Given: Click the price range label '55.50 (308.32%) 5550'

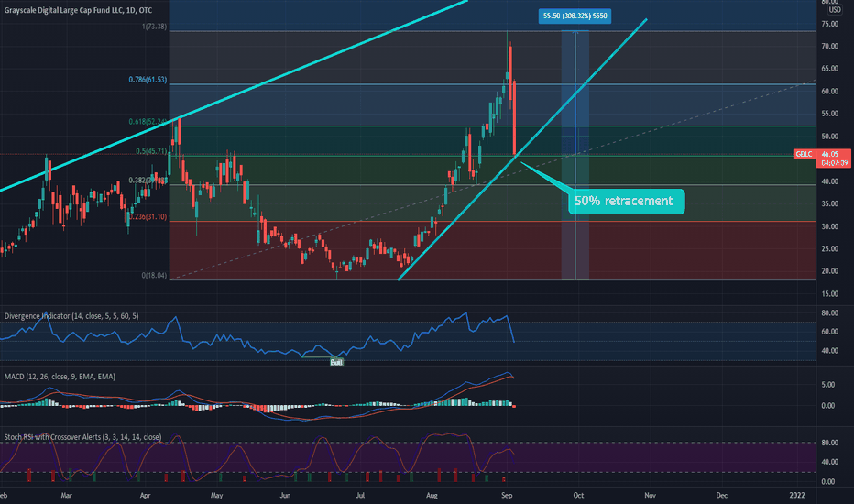Looking at the screenshot, I should tap(575, 16).
